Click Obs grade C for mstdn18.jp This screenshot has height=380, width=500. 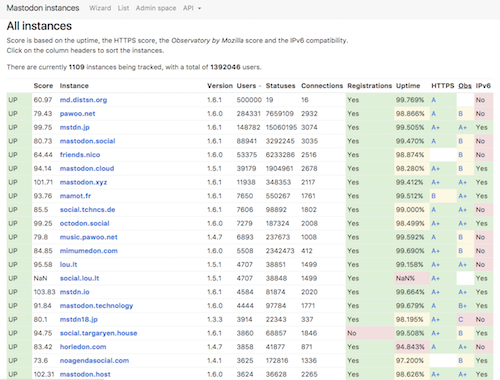click(461, 319)
